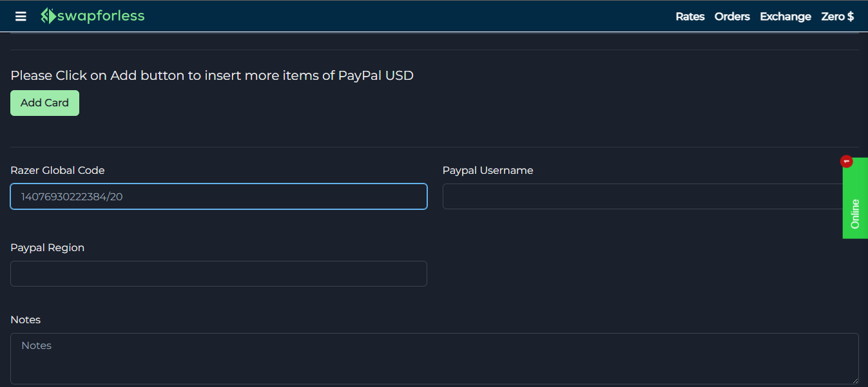868x387 pixels.
Task: Click the Paypal Region label
Action: pyautogui.click(x=48, y=248)
